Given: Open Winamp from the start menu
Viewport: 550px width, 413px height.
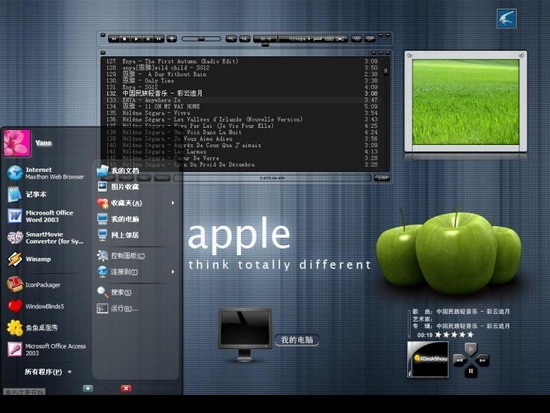Looking at the screenshot, I should pos(29,259).
